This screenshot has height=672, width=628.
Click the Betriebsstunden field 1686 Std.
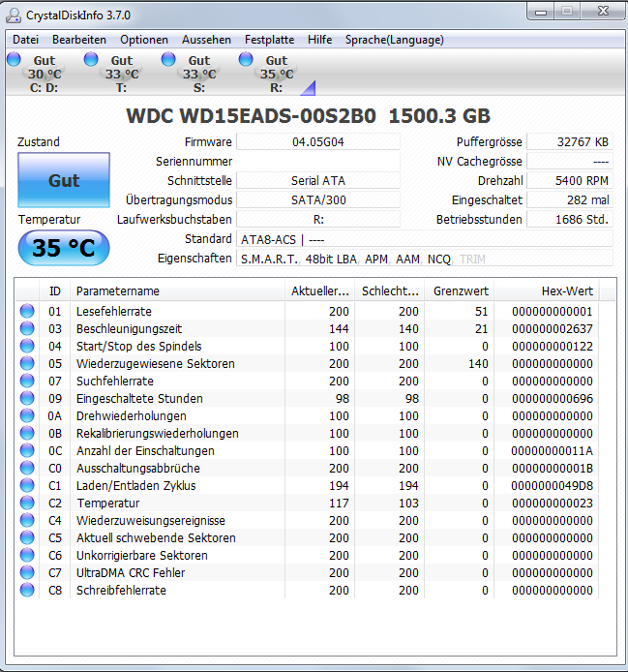[570, 220]
